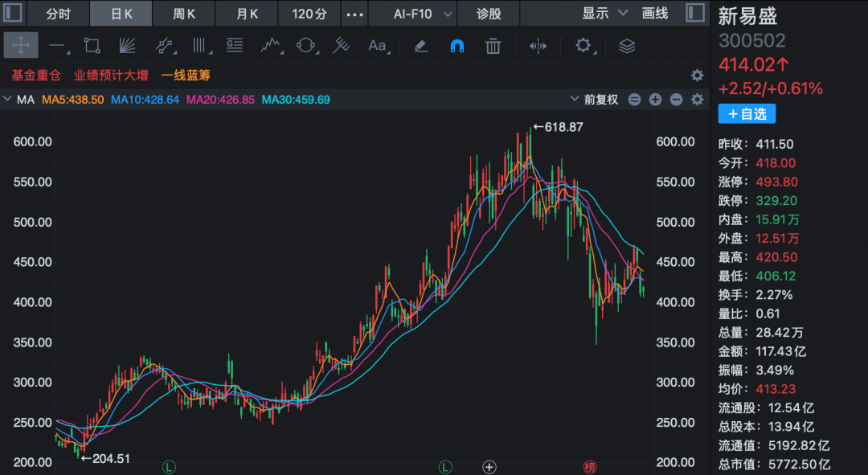Activate the eraser tool

pos(421,46)
